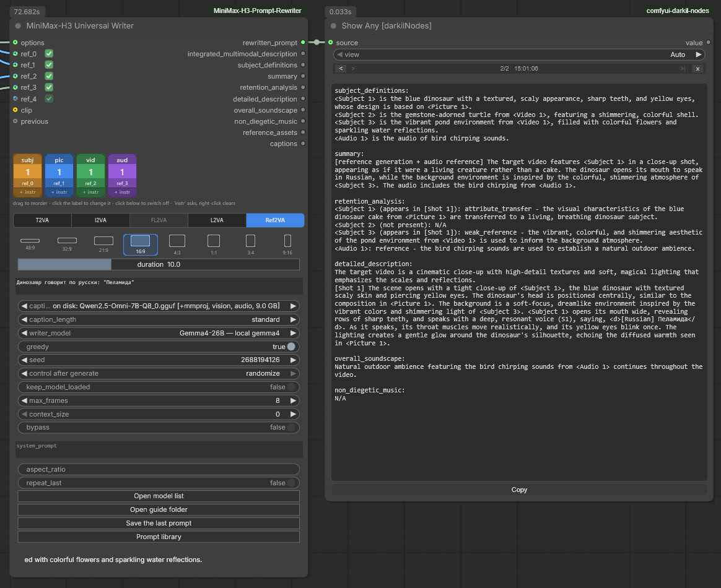Image resolution: width=721 pixels, height=588 pixels.
Task: Uncheck the ref_0 checkbox
Action: point(49,54)
